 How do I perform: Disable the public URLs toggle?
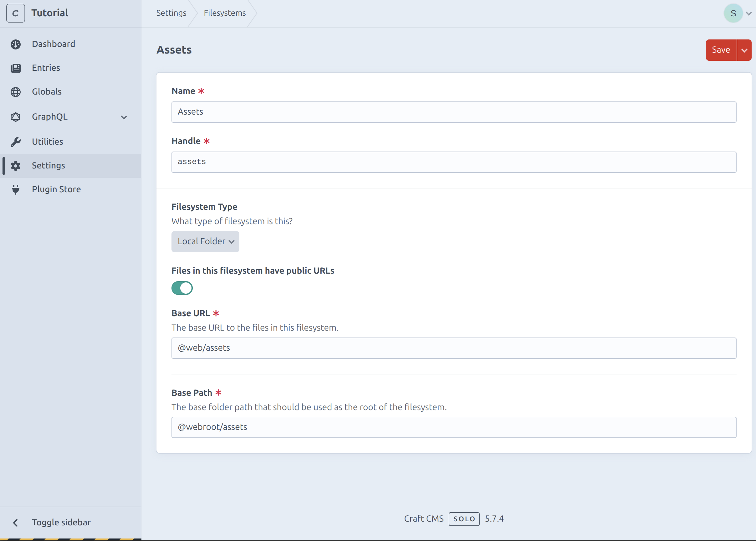(x=182, y=288)
